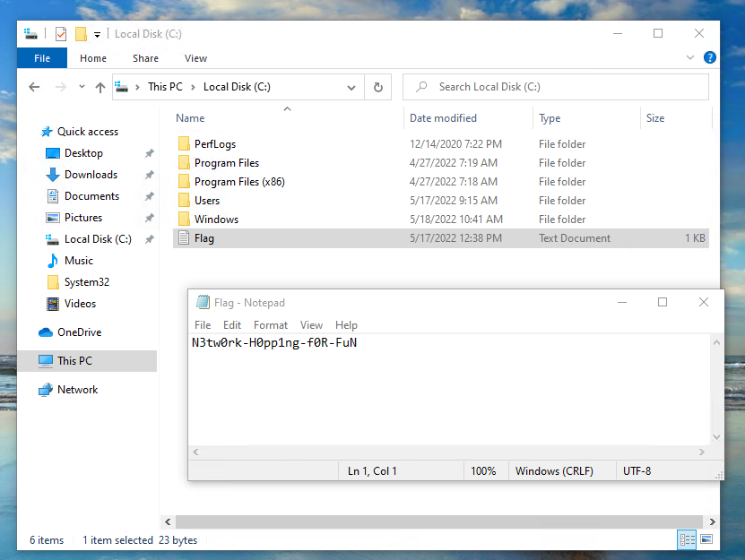
Task: Open Local Disk (C:) in Quick access
Action: (98, 239)
